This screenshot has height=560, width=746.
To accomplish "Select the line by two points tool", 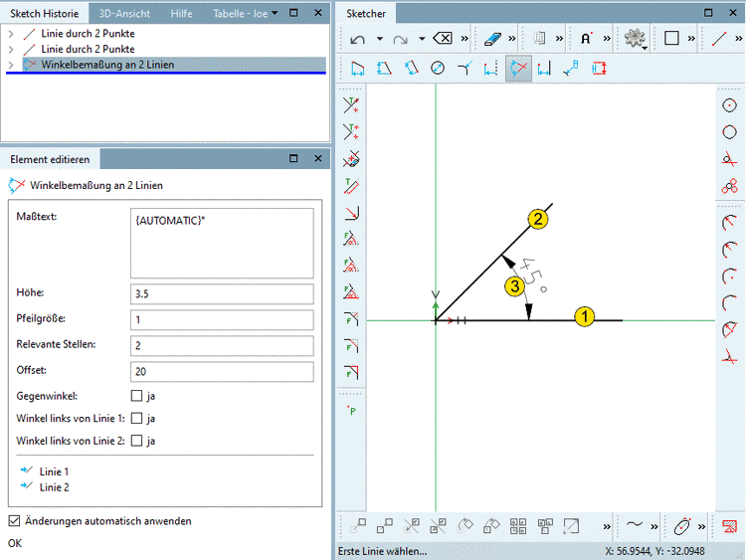I will [719, 38].
